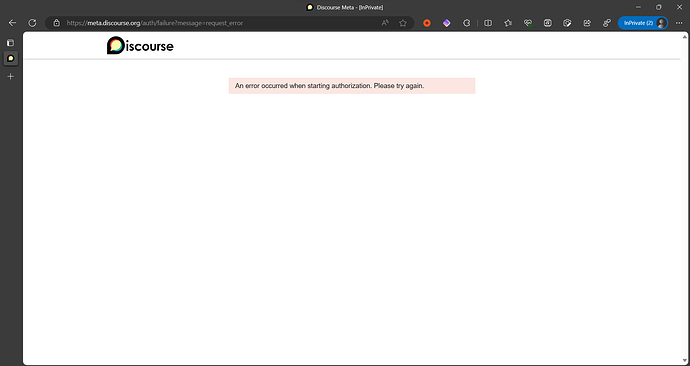Toggle split screen view
The width and height of the screenshot is (690, 366).
[488, 23]
